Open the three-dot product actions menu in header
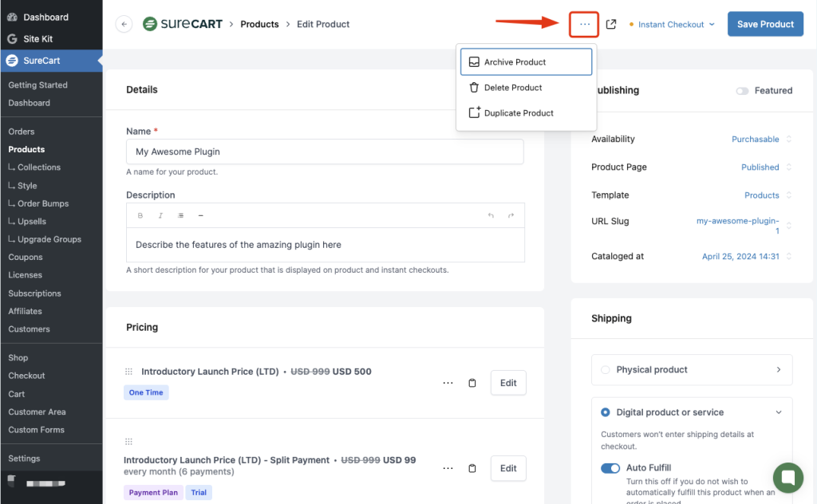The width and height of the screenshot is (817, 504). (x=585, y=24)
